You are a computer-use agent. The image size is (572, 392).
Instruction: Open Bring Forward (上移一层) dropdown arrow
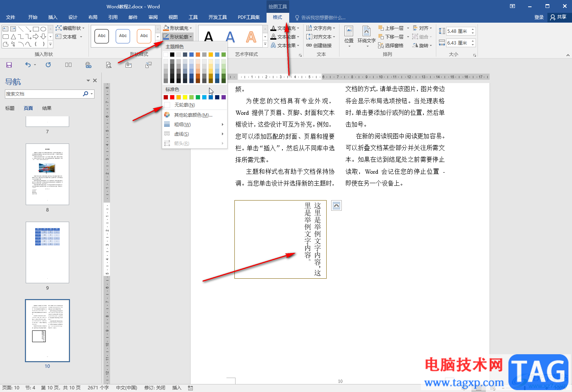pyautogui.click(x=408, y=28)
